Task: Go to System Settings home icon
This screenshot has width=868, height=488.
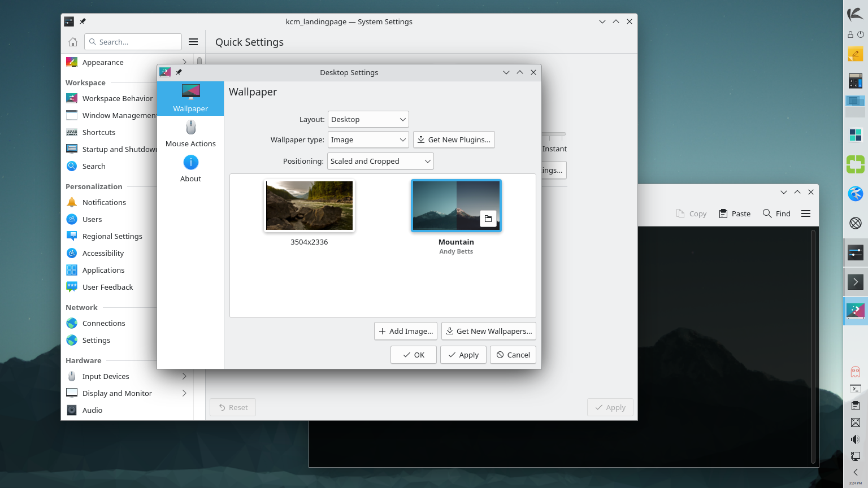Action: [x=73, y=42]
